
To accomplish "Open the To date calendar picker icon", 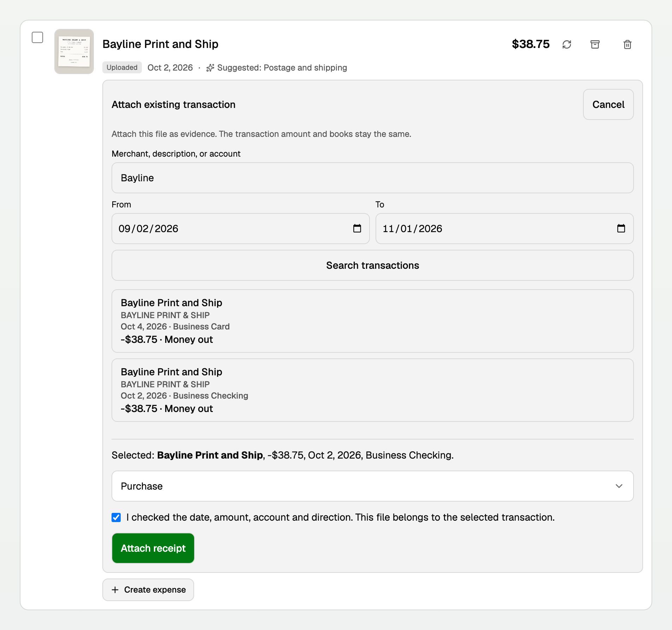I will tap(621, 229).
